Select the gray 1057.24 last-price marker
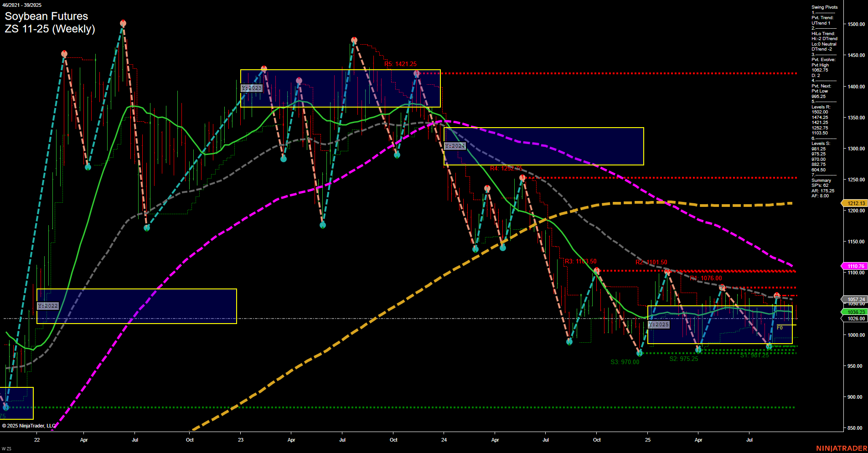The image size is (868, 453). [855, 299]
